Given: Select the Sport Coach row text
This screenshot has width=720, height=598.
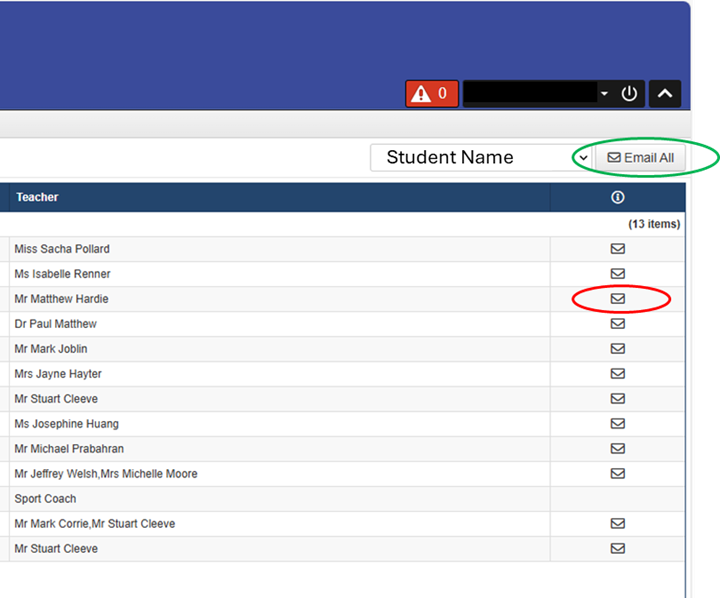Looking at the screenshot, I should pyautogui.click(x=45, y=499).
